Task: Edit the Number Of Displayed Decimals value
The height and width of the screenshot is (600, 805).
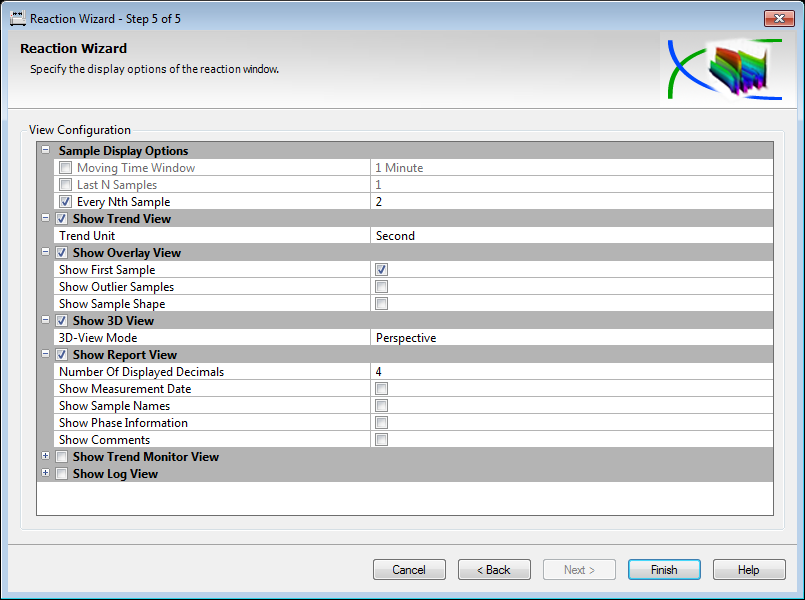Action: tap(570, 372)
